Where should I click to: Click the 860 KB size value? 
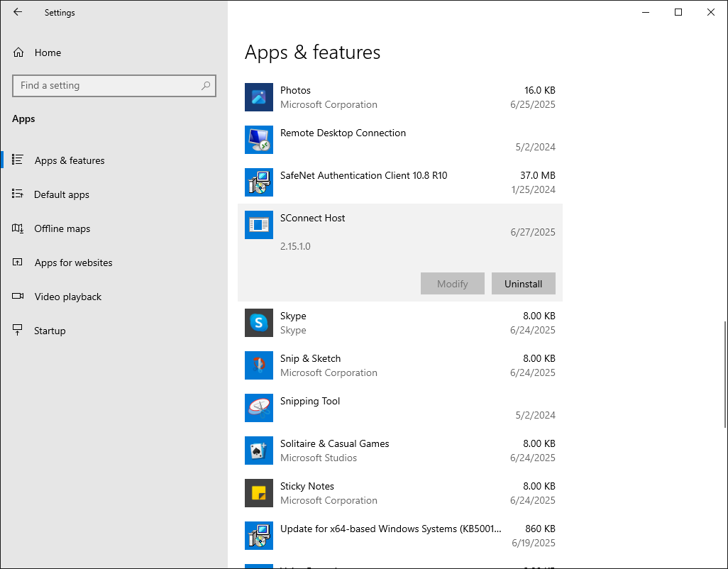(x=540, y=529)
